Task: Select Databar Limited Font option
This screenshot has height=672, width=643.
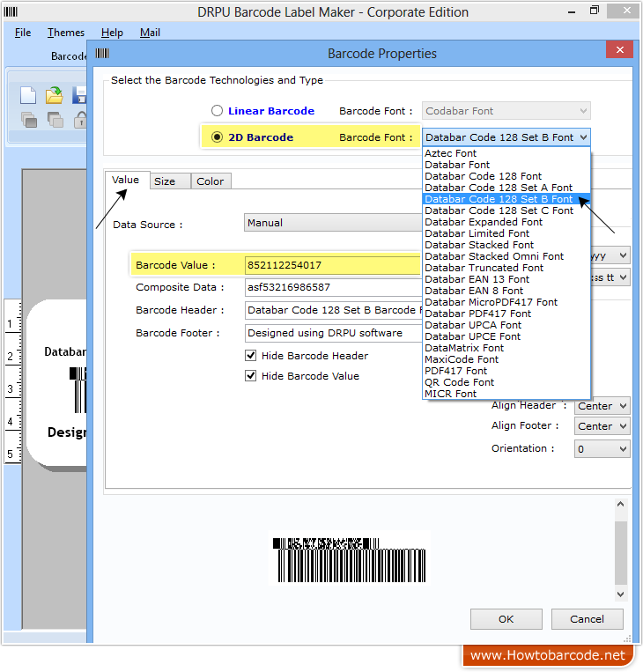Action: [506, 233]
